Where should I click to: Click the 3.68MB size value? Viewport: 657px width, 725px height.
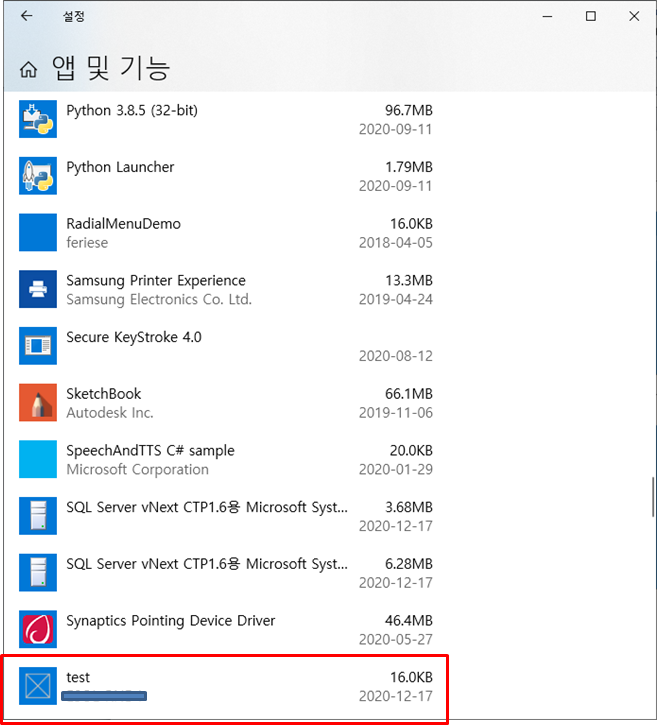(x=409, y=507)
